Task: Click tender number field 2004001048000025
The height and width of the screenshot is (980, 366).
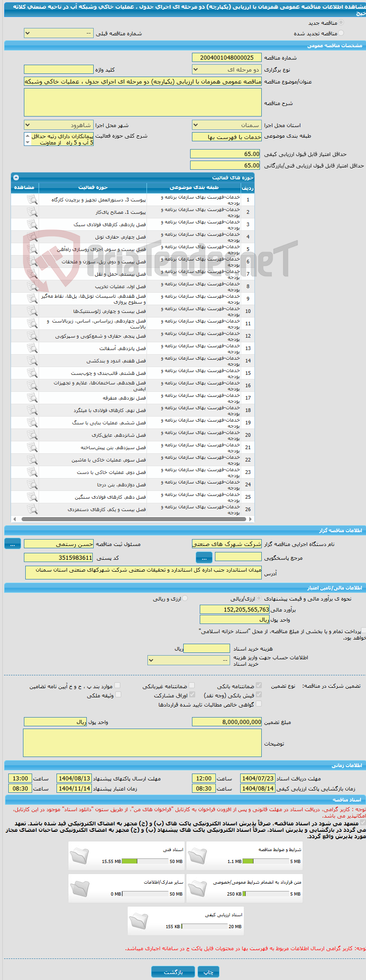Action: [x=227, y=57]
